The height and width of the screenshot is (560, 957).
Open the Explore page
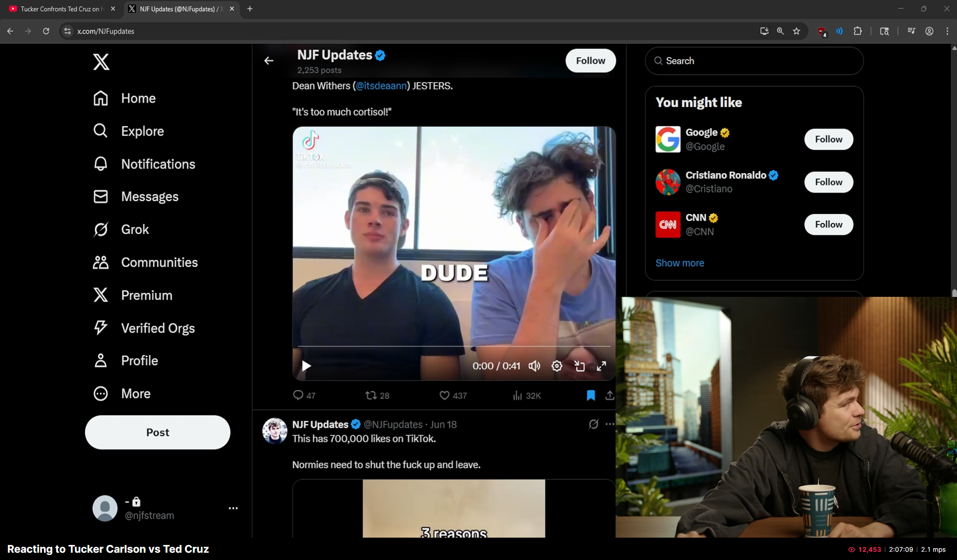(128, 131)
